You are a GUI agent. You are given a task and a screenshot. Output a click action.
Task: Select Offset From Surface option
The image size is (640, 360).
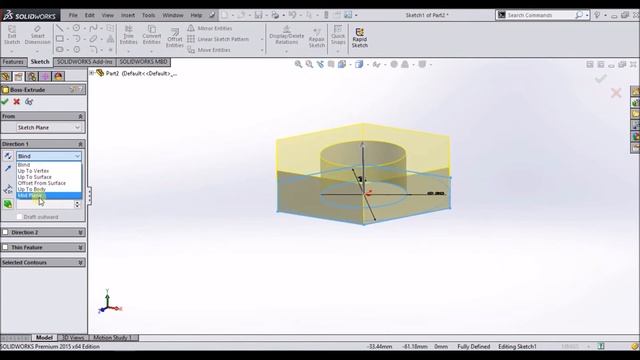tap(42, 183)
